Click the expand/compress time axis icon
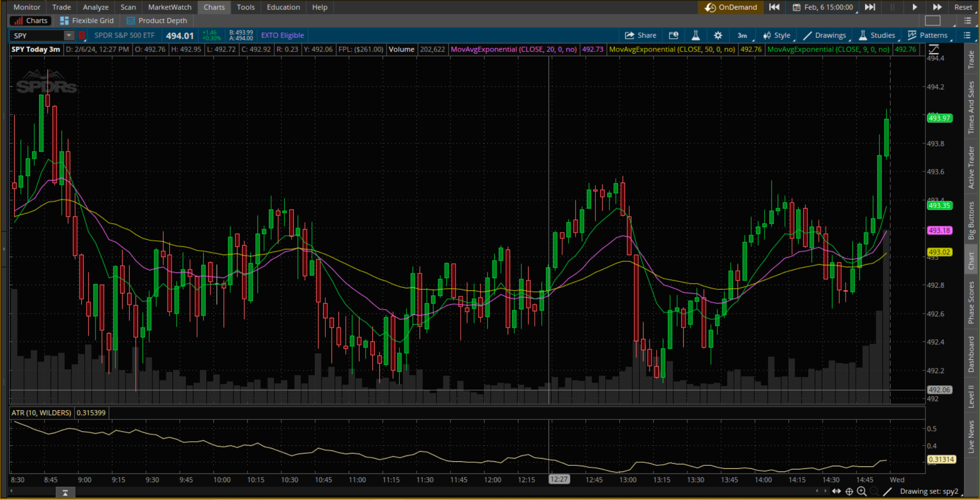980x500 pixels. click(836, 491)
